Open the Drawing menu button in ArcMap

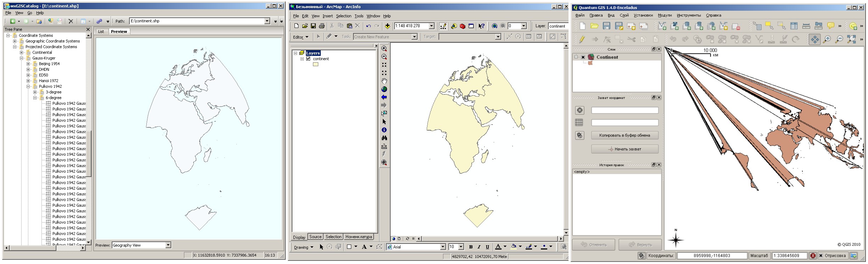[304, 247]
